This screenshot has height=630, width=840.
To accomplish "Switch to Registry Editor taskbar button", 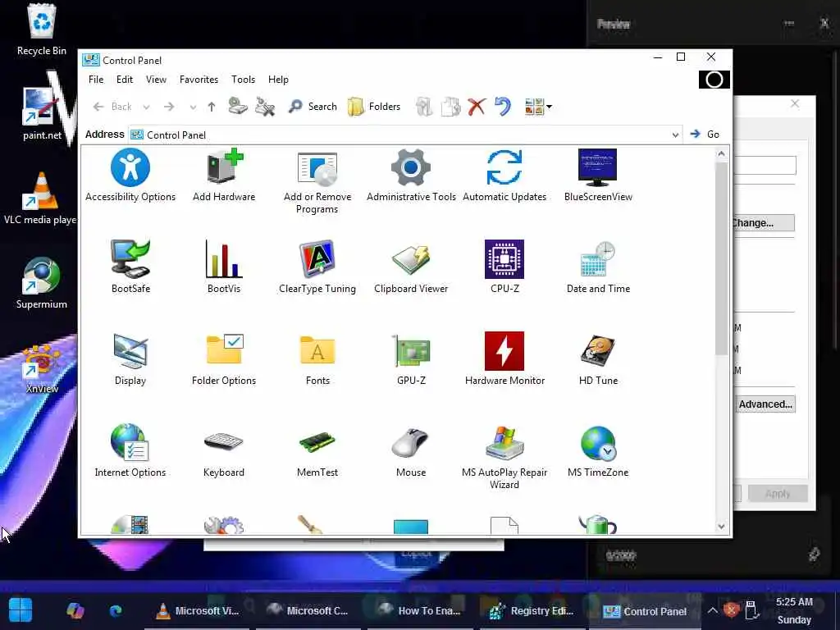I will (531, 610).
